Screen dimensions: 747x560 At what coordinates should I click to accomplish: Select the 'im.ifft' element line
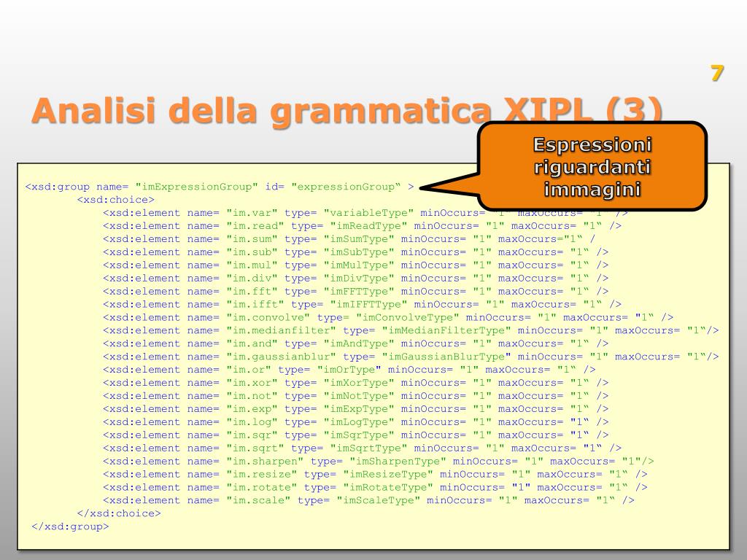[362, 304]
